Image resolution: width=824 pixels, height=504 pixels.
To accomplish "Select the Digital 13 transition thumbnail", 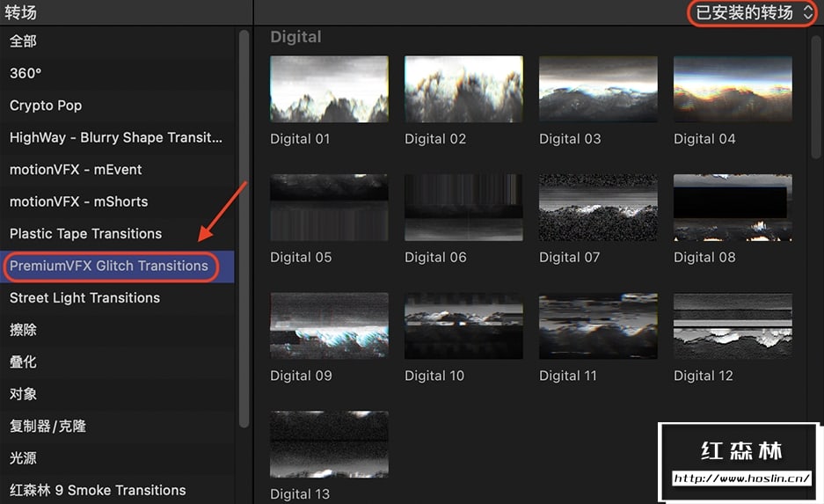I will 330,444.
